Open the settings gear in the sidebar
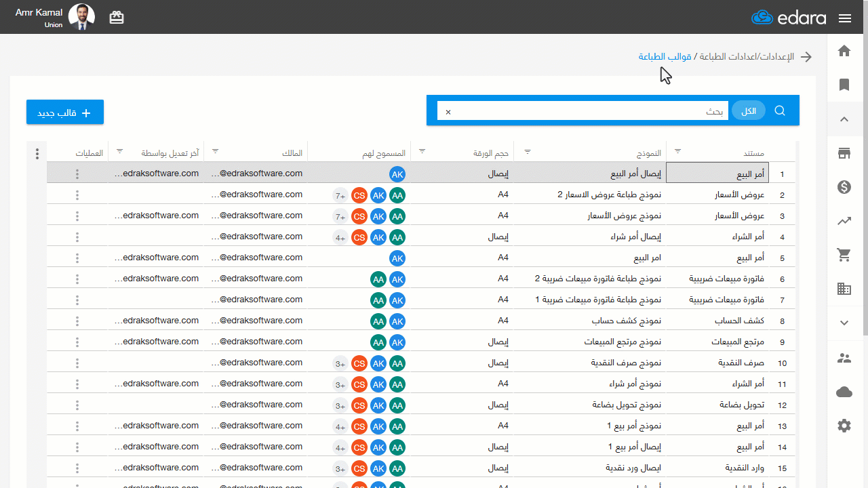This screenshot has height=488, width=868. point(844,426)
